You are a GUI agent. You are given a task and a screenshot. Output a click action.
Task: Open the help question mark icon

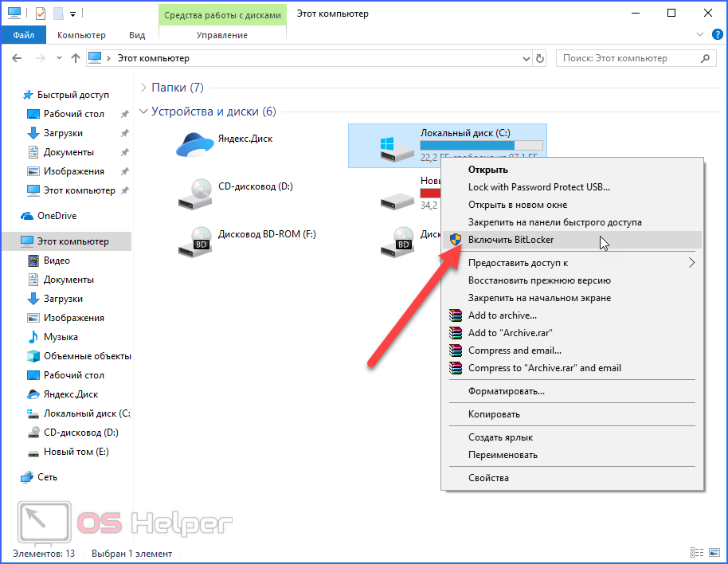713,35
